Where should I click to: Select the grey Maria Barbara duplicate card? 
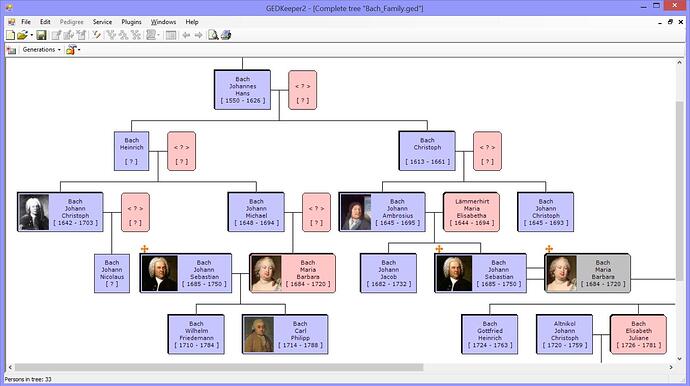[x=587, y=273]
